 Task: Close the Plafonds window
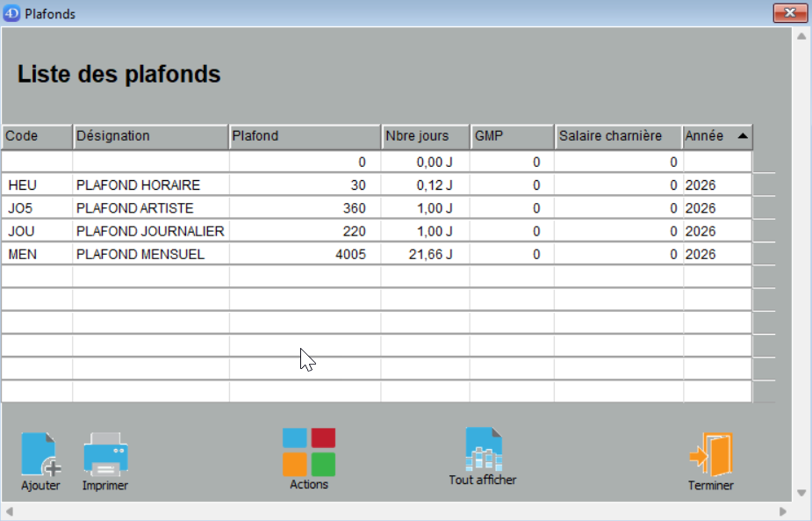click(x=789, y=13)
